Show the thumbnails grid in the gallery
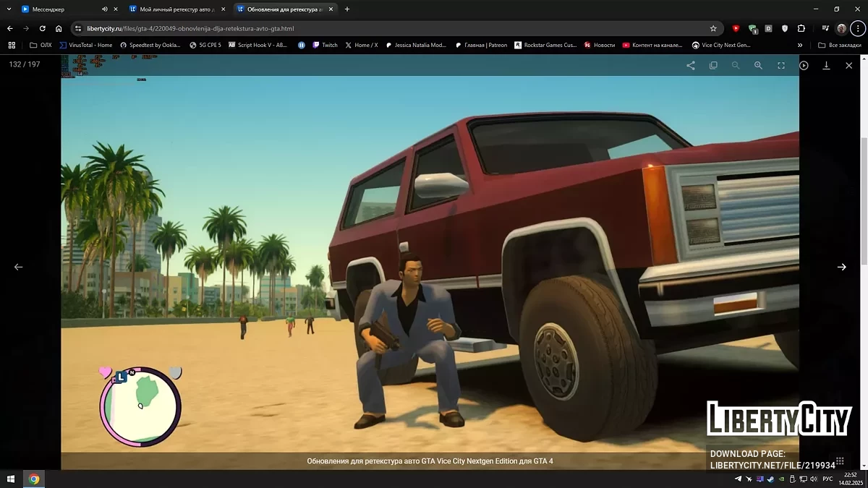This screenshot has height=488, width=868. point(840,461)
